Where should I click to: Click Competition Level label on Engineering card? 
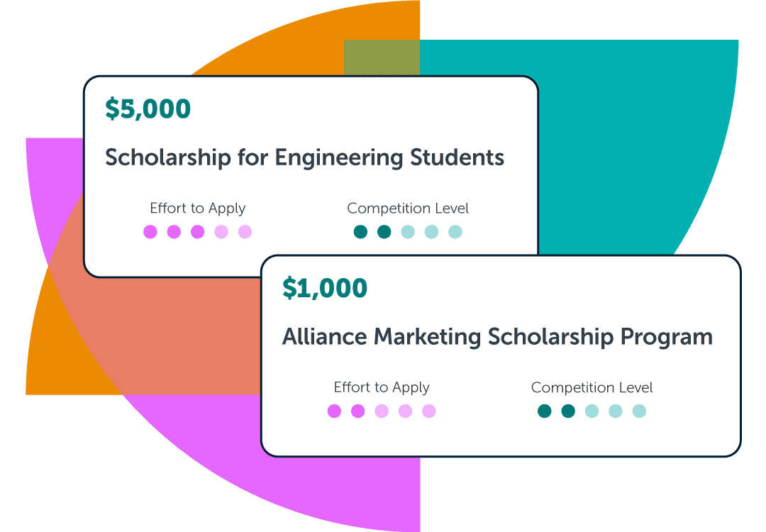[408, 209]
